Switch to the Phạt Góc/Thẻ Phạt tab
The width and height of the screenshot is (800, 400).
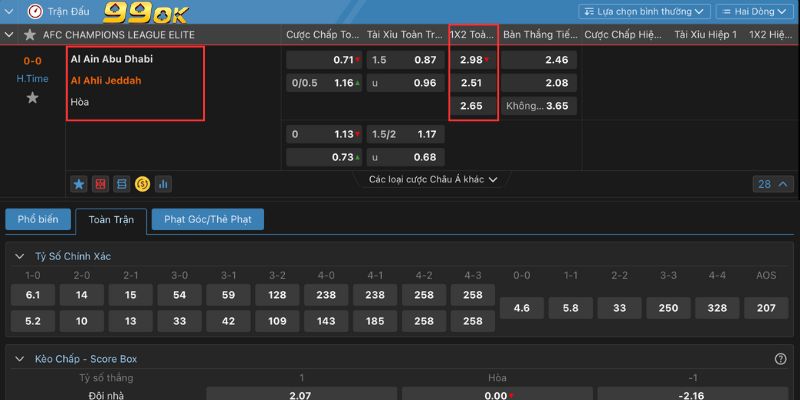(x=207, y=219)
